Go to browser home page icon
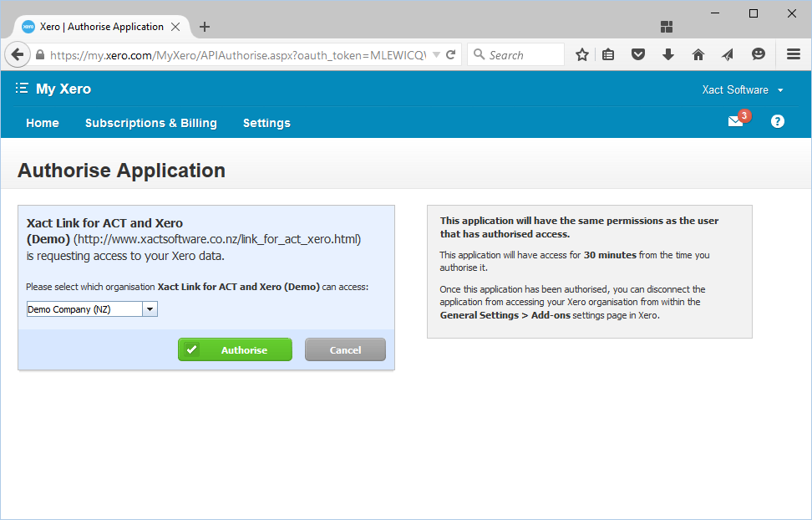Image resolution: width=812 pixels, height=520 pixels. [698, 55]
